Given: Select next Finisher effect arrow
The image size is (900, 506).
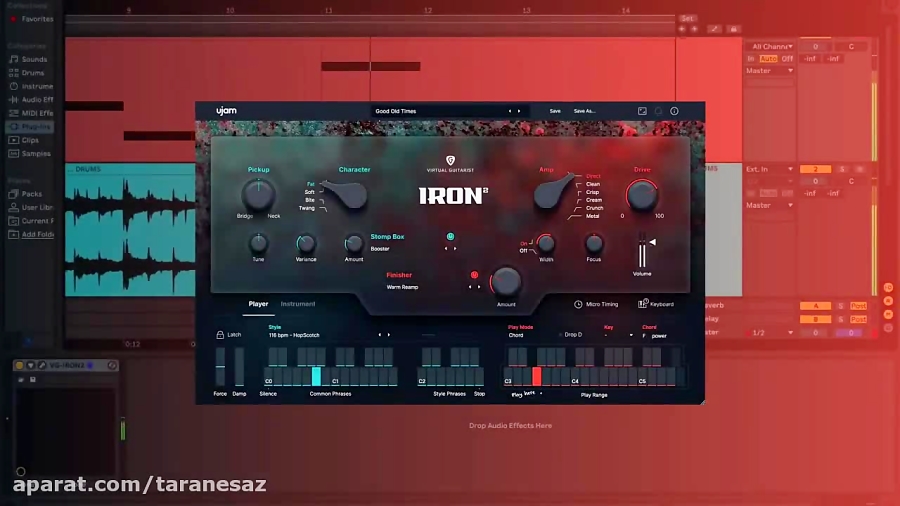Looking at the screenshot, I should [x=479, y=287].
